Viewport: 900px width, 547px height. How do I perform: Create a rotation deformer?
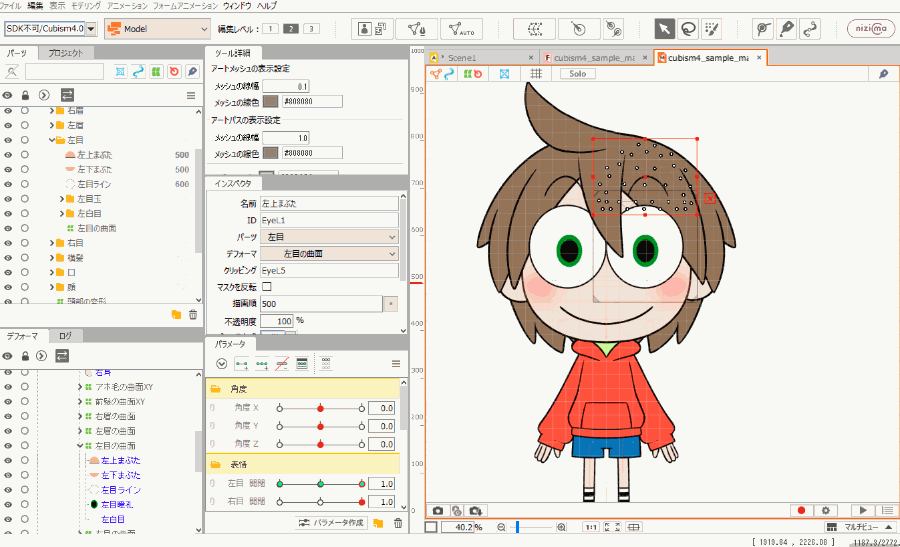pyautogui.click(x=579, y=29)
